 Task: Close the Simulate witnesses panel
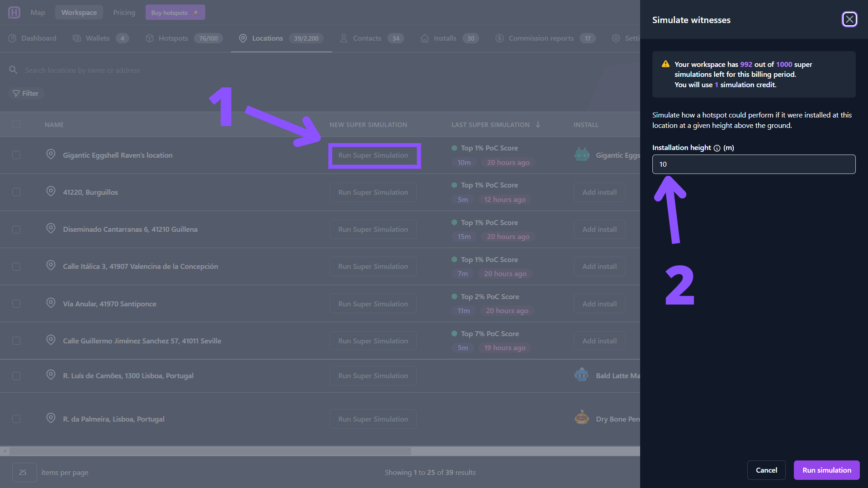point(849,19)
